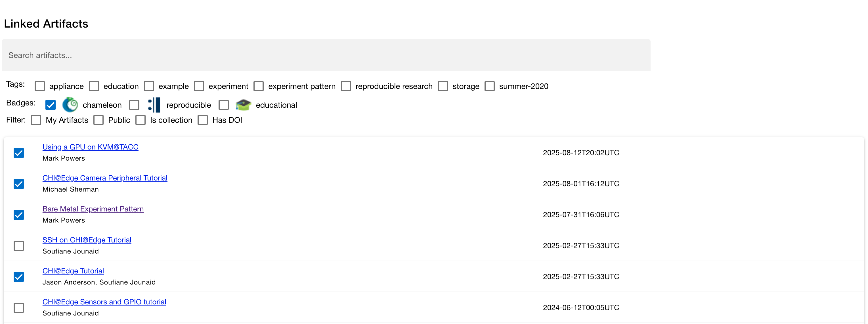Click the summer-2020 label text

524,86
